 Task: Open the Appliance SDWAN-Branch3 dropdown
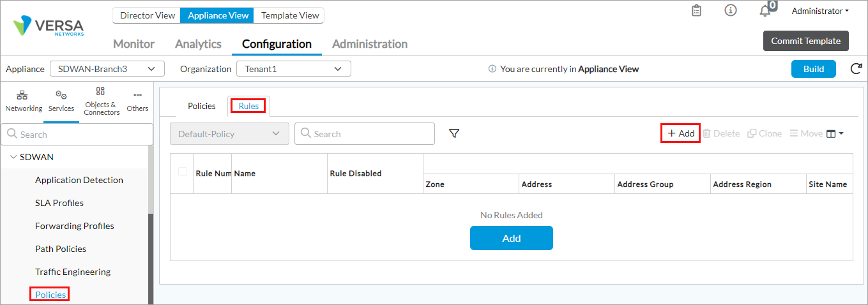[x=107, y=69]
